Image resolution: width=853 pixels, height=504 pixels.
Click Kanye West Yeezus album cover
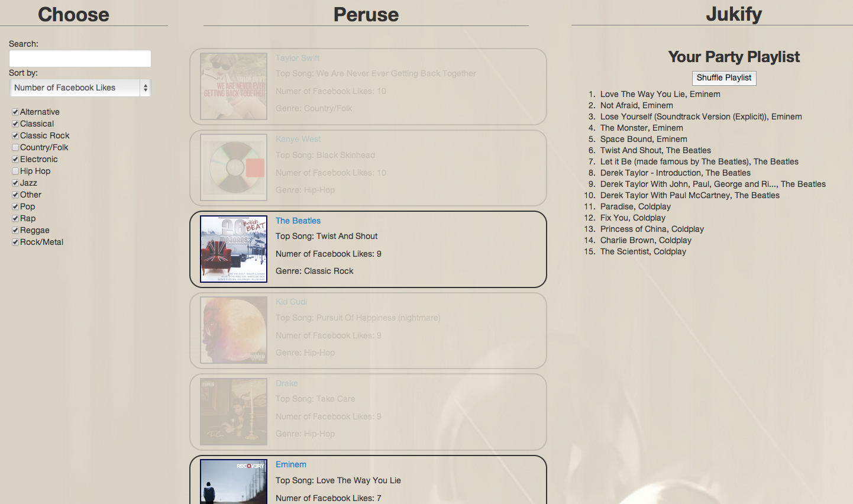pos(234,167)
